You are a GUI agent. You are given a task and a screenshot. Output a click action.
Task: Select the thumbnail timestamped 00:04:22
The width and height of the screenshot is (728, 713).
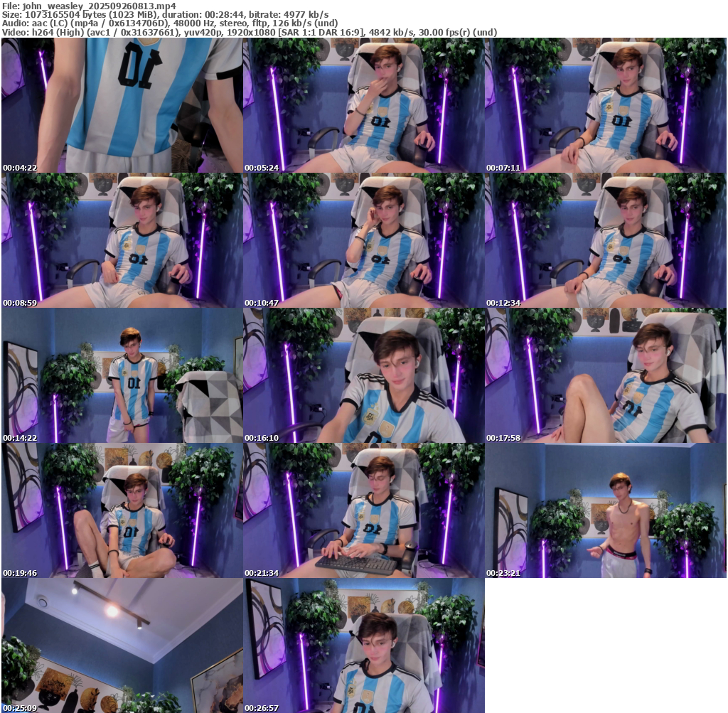pos(122,105)
